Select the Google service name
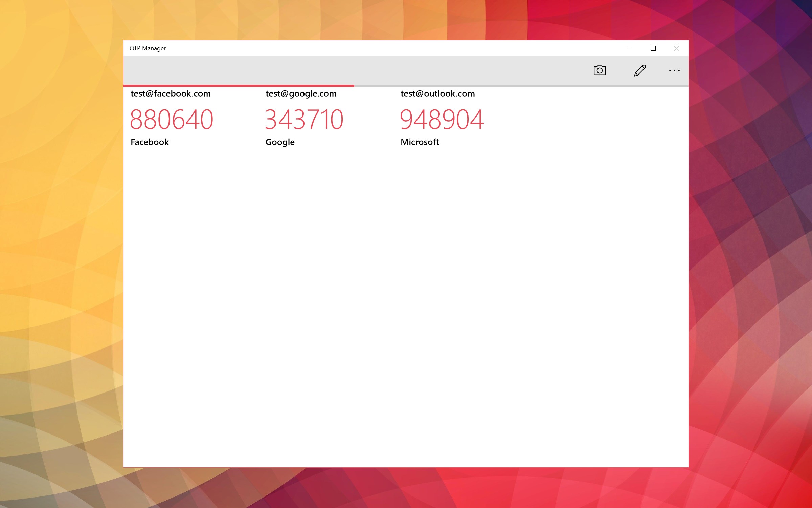The height and width of the screenshot is (508, 812). (279, 142)
